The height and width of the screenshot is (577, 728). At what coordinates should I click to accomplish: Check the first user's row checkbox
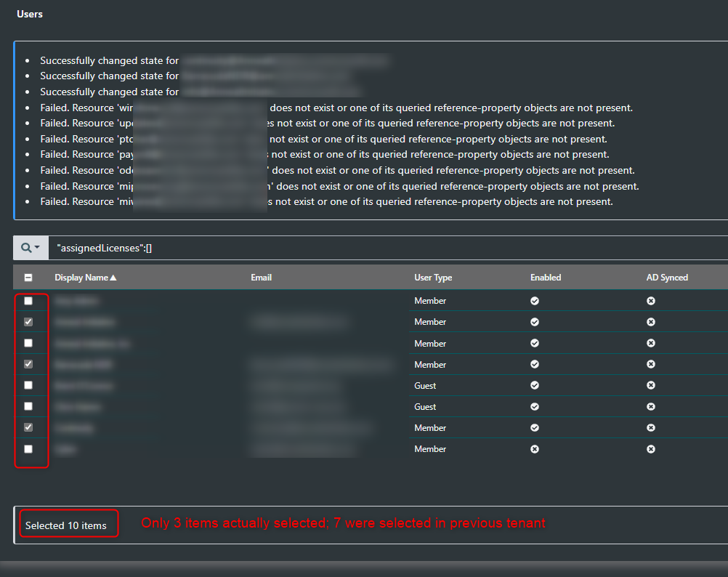(x=28, y=300)
